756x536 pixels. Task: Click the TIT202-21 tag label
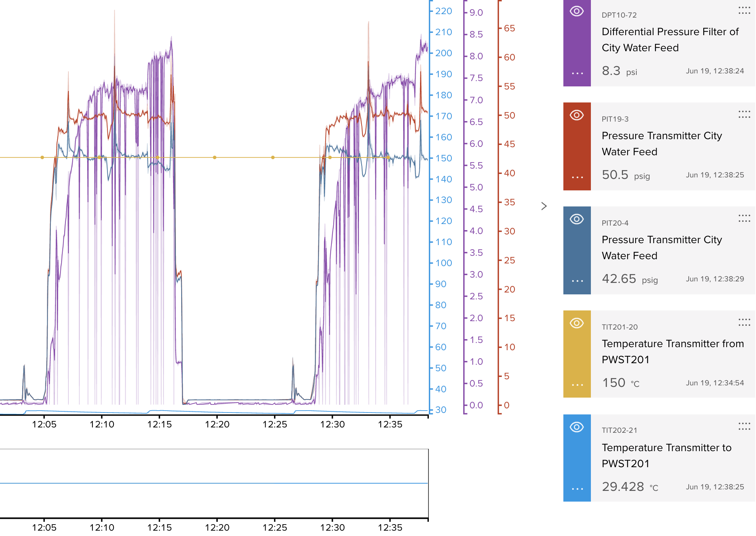[x=620, y=430]
